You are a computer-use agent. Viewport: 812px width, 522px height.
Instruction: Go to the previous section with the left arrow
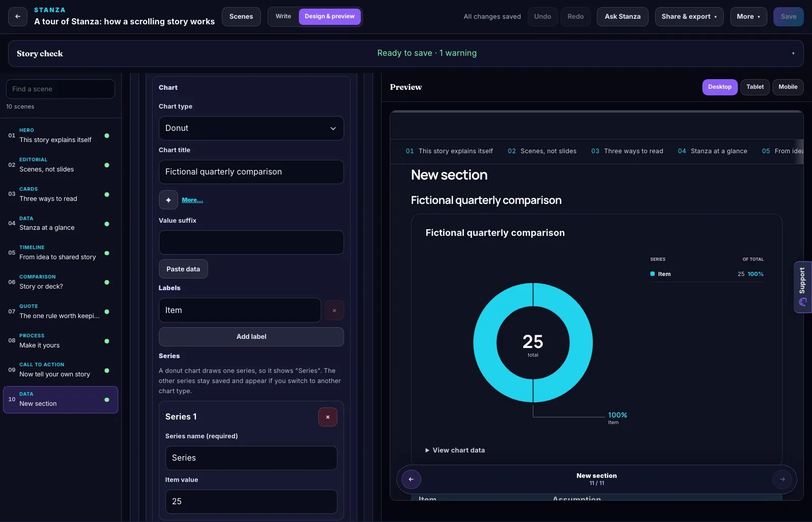(411, 479)
